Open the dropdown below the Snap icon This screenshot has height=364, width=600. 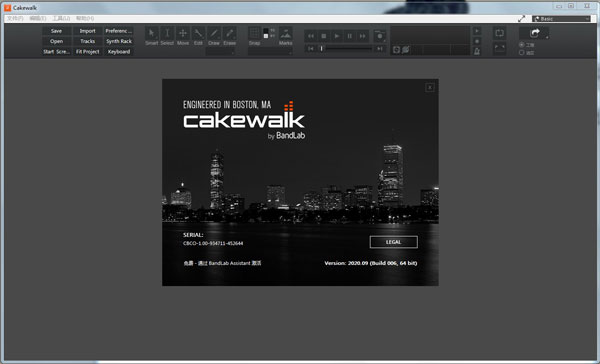pyautogui.click(x=270, y=52)
